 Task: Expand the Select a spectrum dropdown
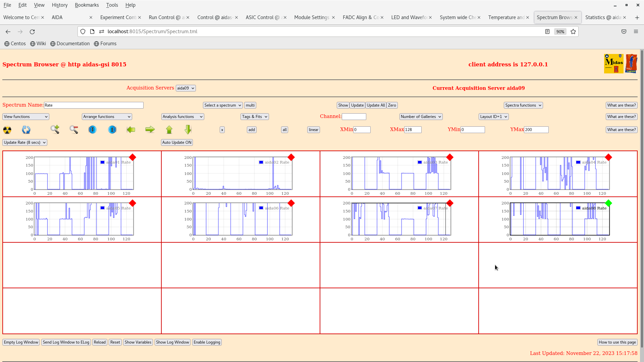pyautogui.click(x=223, y=105)
